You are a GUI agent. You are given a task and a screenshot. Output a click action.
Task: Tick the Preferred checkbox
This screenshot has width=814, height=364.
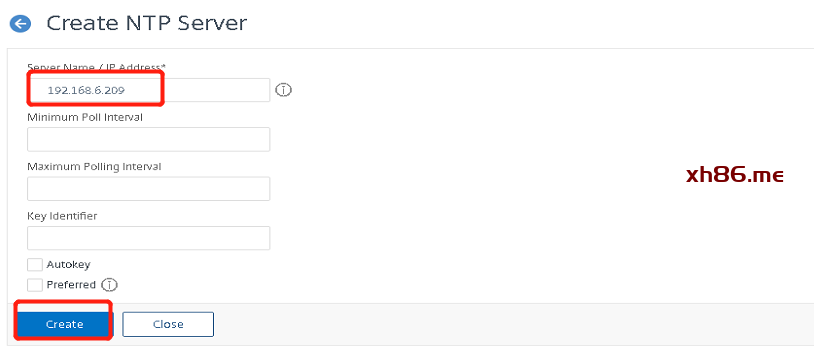[x=35, y=285]
